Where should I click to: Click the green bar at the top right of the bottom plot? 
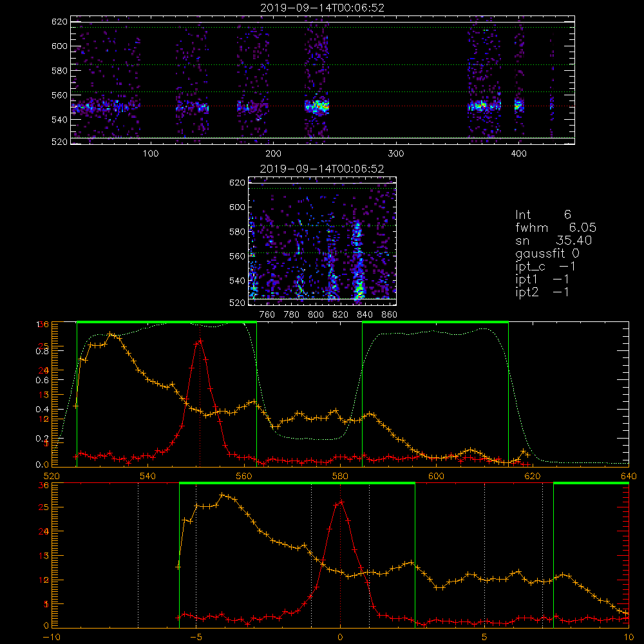(591, 484)
